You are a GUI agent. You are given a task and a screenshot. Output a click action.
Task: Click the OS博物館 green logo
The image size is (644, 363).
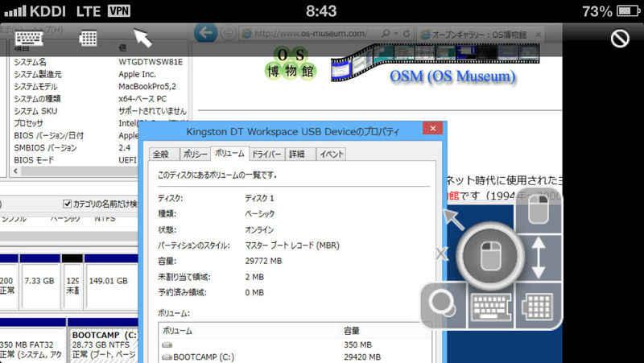pyautogui.click(x=291, y=63)
